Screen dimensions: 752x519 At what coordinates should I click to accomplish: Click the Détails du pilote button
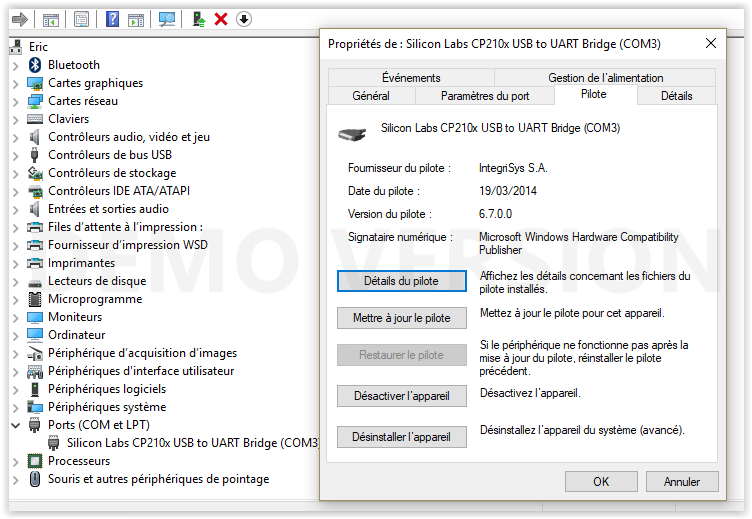point(402,281)
